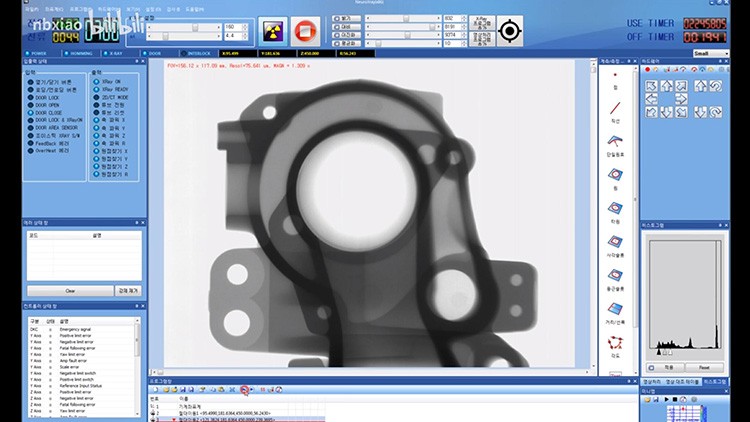
Task: Click the yellow radiation X-ray on button
Action: coord(272,31)
